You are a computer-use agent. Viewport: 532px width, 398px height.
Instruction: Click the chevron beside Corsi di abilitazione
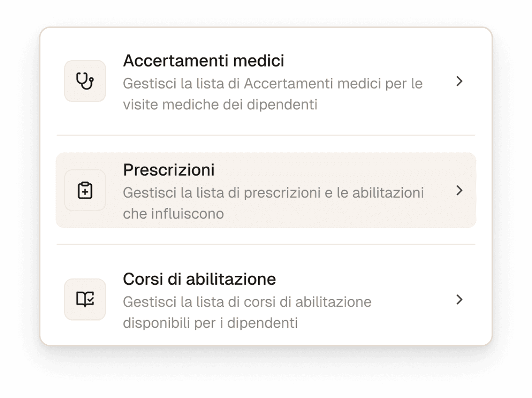[x=459, y=299]
